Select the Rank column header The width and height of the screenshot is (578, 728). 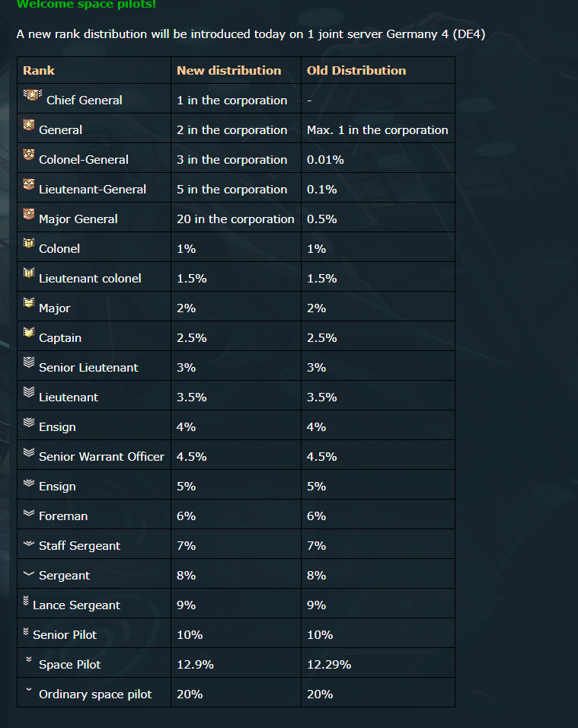point(39,71)
